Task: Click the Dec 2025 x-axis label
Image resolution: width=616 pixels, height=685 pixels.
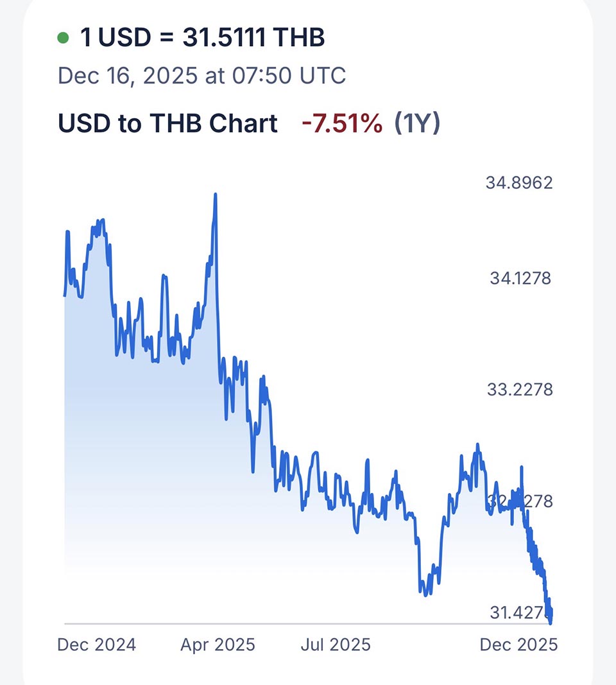Action: click(518, 644)
